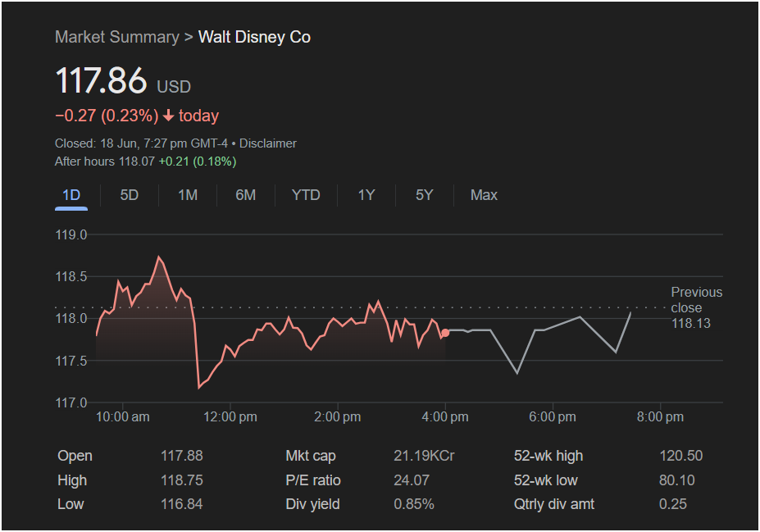Image resolution: width=760 pixels, height=532 pixels.
Task: Click the 119.0 y-axis label
Action: coord(71,235)
